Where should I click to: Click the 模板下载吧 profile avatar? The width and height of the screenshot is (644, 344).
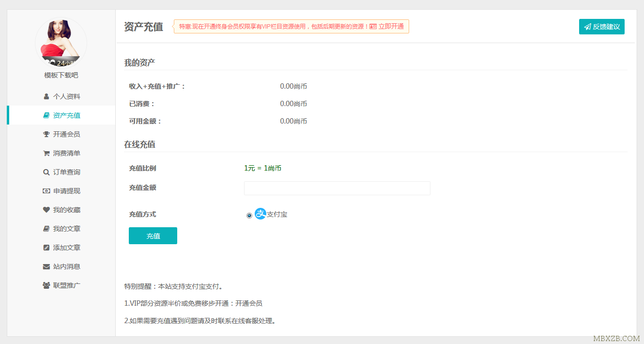(x=61, y=43)
